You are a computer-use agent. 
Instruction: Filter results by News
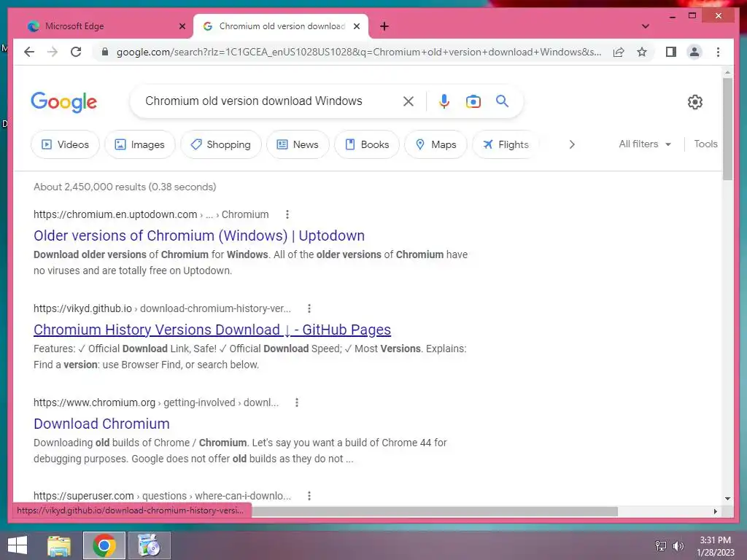click(298, 144)
